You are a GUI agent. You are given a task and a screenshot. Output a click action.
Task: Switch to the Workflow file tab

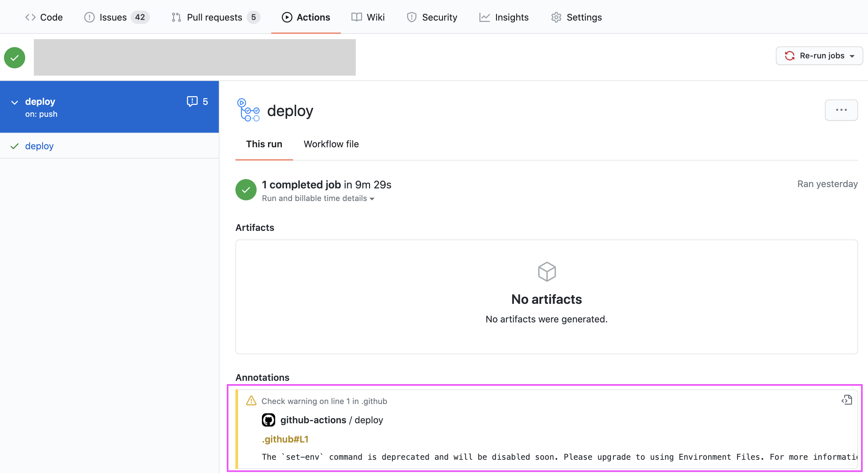coord(331,144)
